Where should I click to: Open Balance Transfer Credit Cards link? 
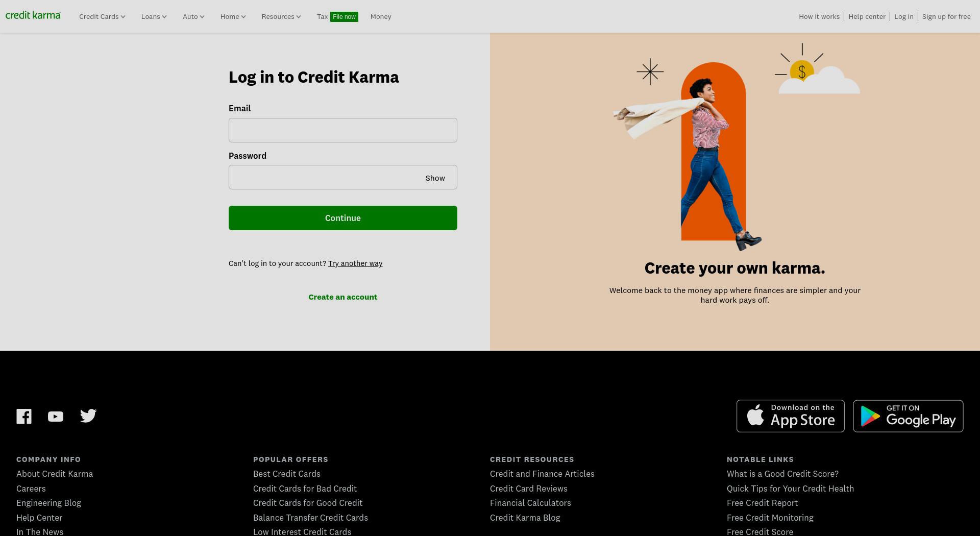point(310,518)
